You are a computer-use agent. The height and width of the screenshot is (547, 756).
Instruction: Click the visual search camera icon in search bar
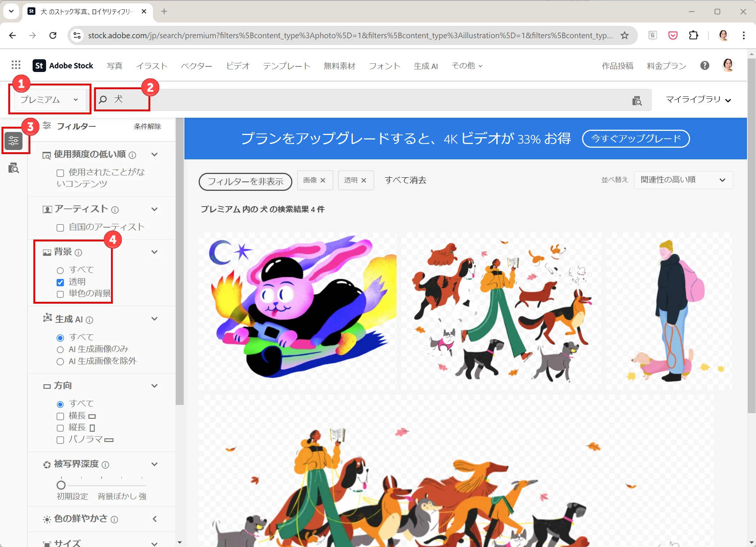pyautogui.click(x=637, y=100)
